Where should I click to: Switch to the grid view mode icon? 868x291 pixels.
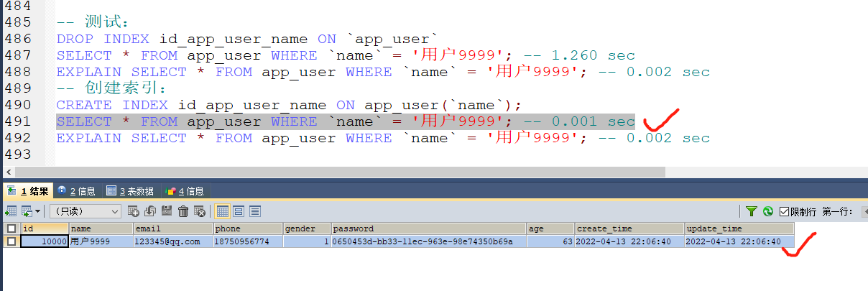click(x=222, y=211)
